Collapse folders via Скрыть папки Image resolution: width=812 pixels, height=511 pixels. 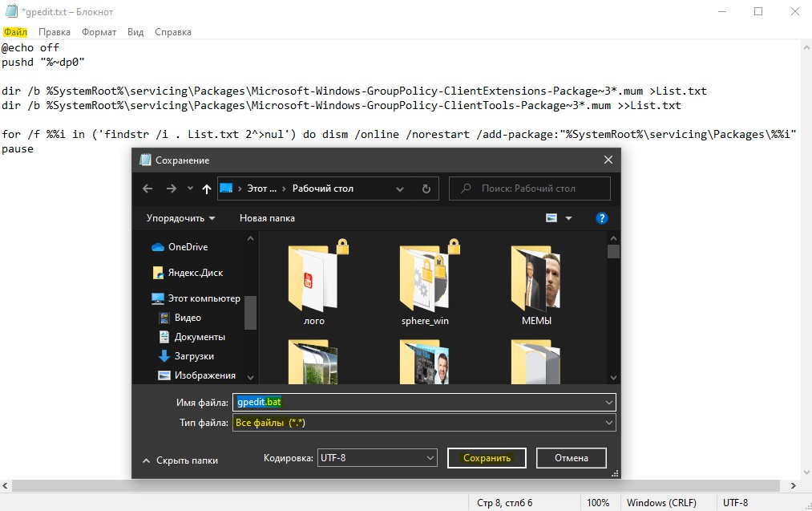point(180,460)
